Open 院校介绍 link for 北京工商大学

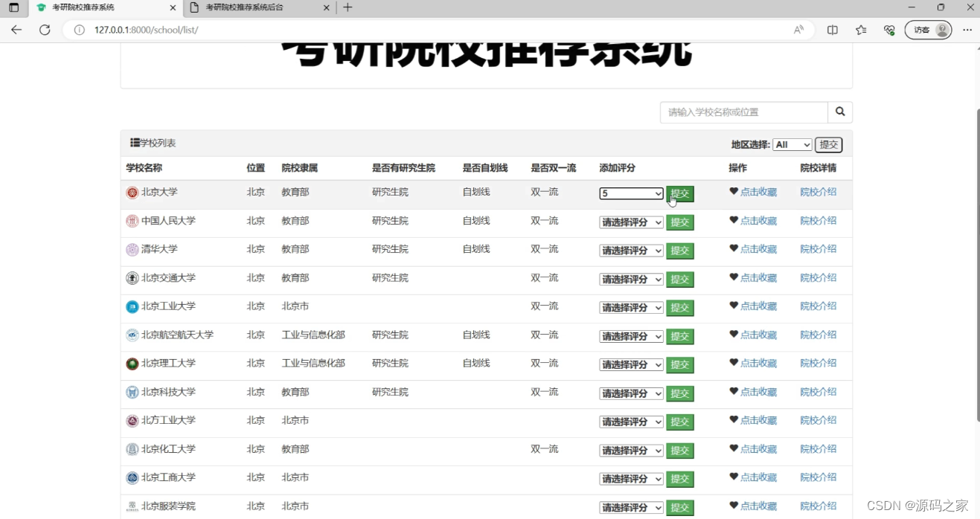818,477
